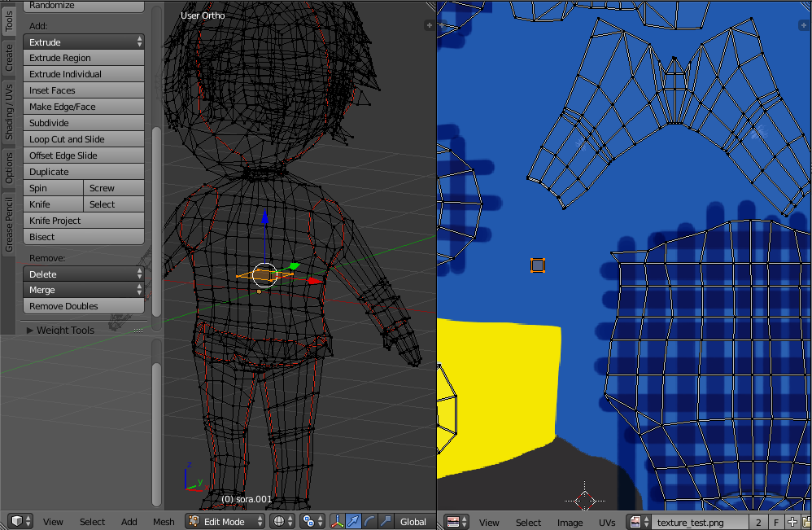Switch to the Shading / UVs tab
Image resolution: width=812 pixels, height=530 pixels.
tap(9, 112)
